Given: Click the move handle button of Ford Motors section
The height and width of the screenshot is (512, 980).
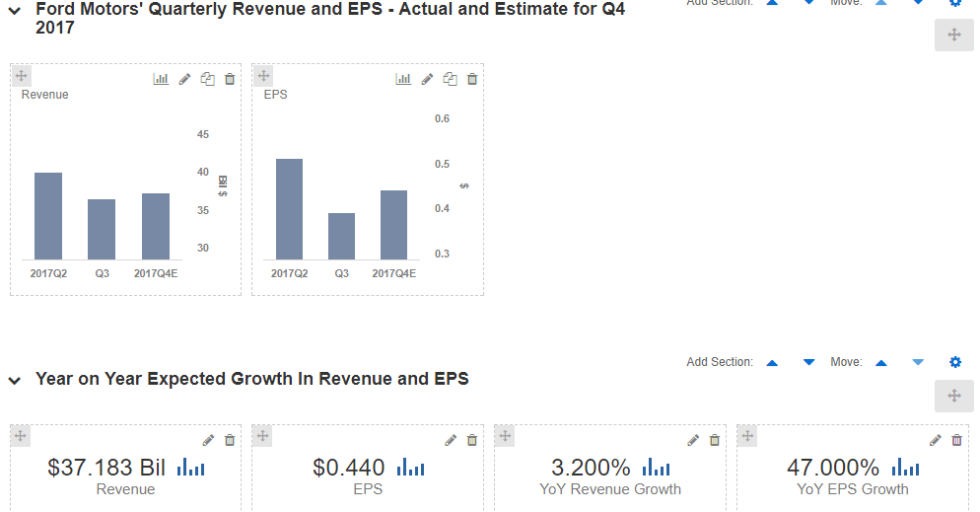Looking at the screenshot, I should coord(953,35).
